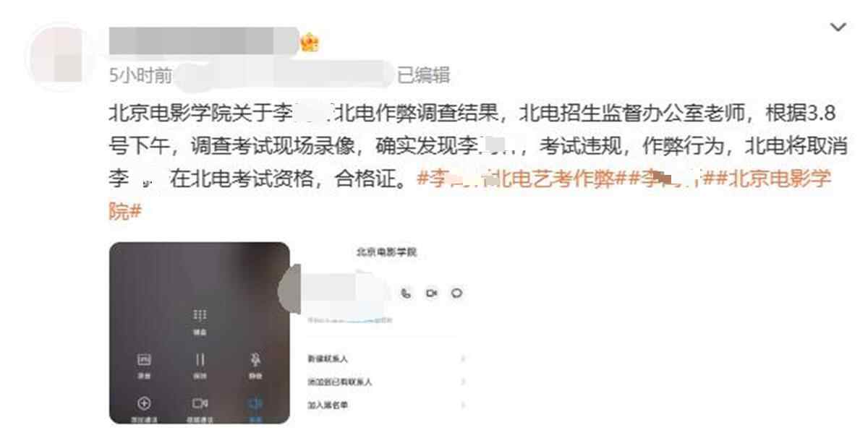Screen dimensions: 868x438
Task: Open the post options chevron at top right
Action: [x=838, y=28]
